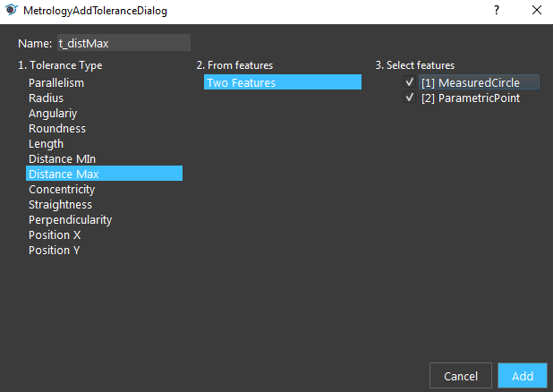Select Perpendicularity tolerance type
The image size is (553, 392).
[105, 219]
